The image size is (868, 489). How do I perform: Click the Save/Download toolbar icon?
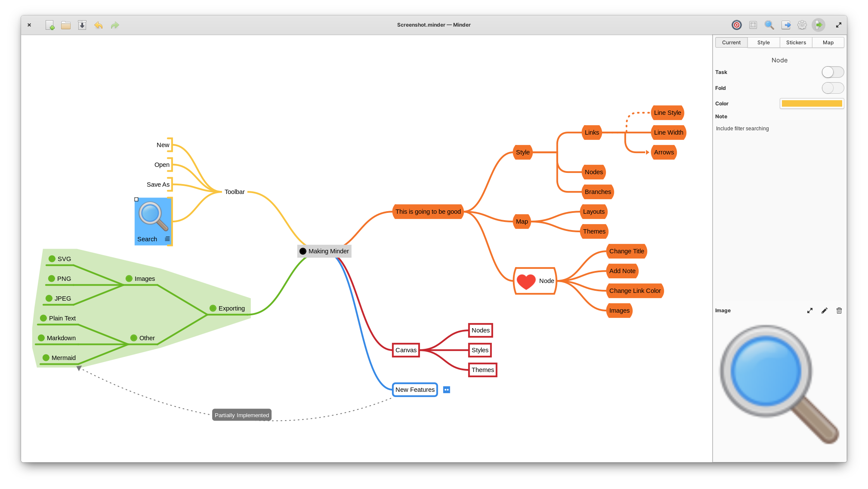coord(83,25)
